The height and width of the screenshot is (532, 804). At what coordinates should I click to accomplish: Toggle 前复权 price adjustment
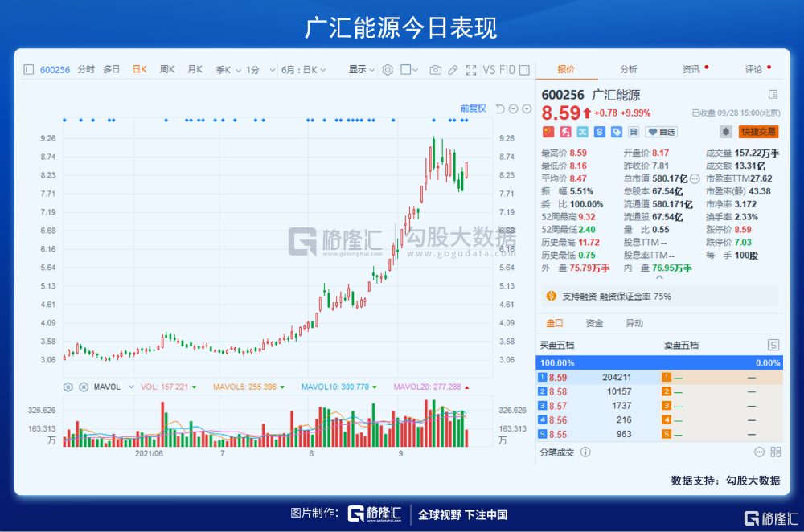point(473,108)
